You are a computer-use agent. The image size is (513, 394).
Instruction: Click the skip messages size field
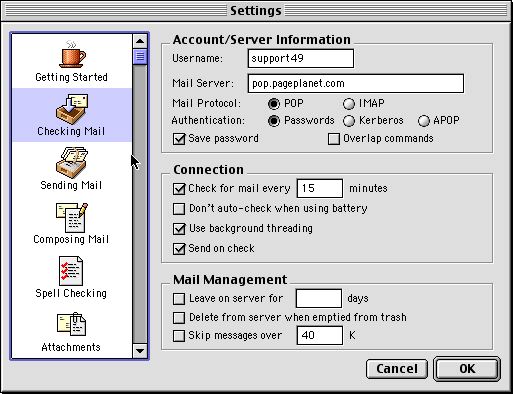320,335
